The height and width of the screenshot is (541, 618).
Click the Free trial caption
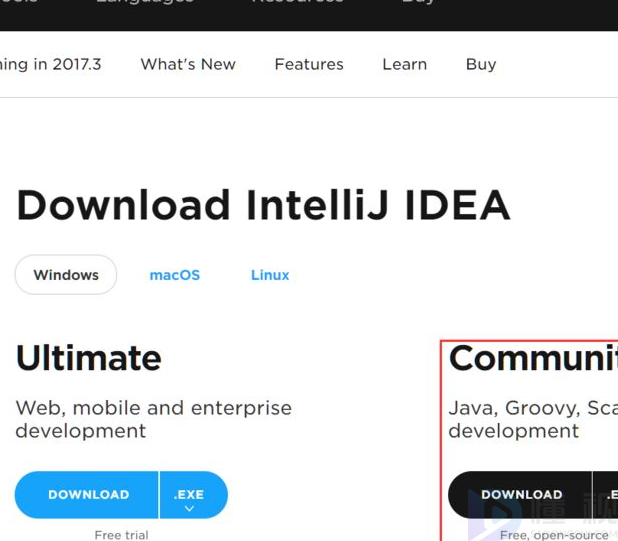(x=121, y=535)
